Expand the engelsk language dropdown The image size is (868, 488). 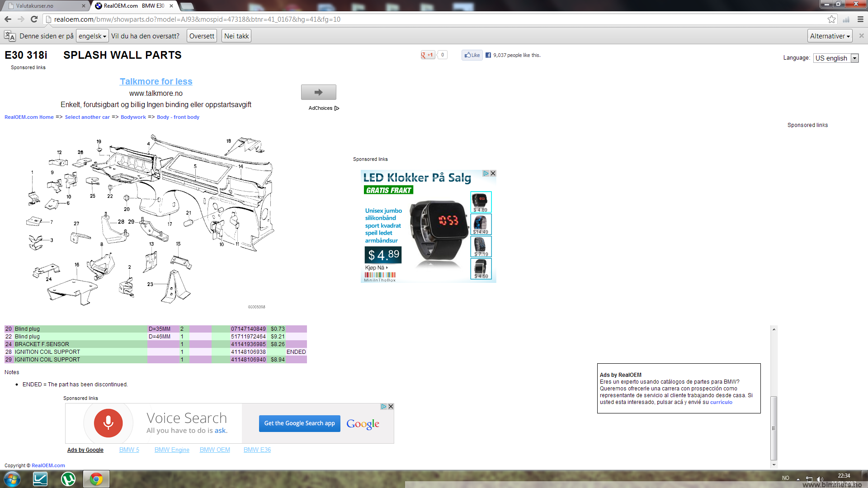coord(92,36)
